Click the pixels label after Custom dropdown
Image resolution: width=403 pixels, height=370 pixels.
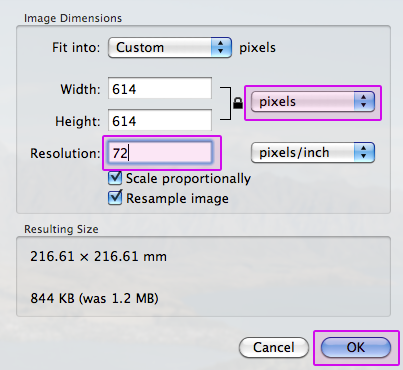click(257, 48)
